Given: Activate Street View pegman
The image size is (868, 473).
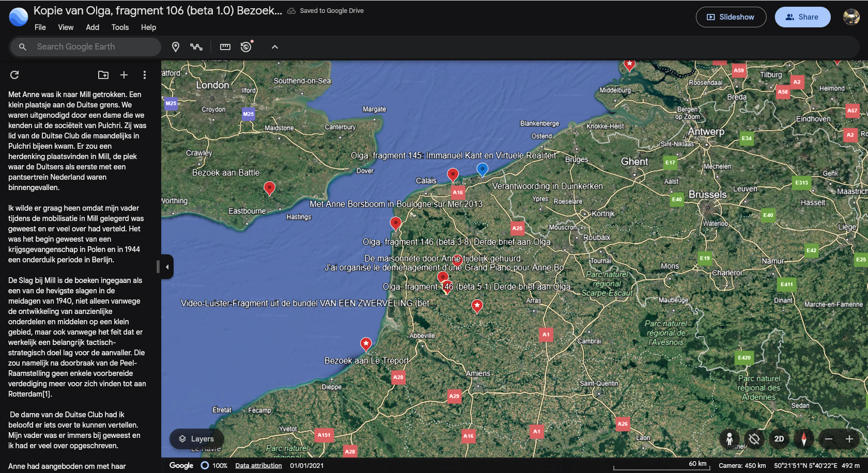Looking at the screenshot, I should coord(730,439).
